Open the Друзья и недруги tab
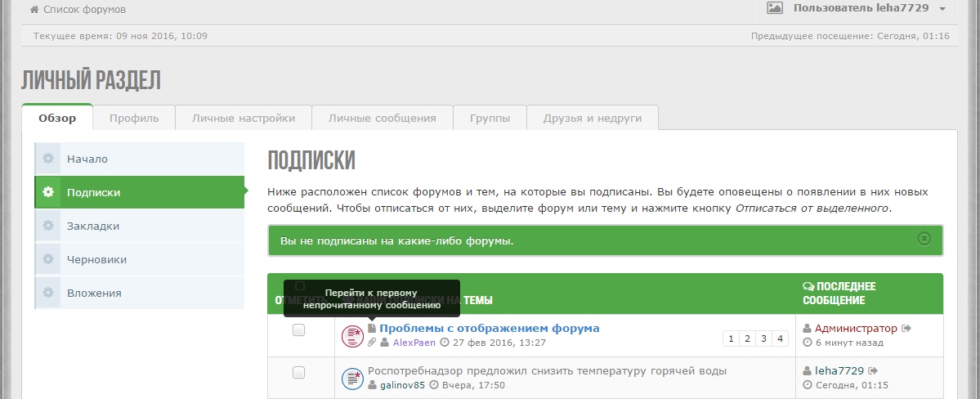The image size is (980, 399). pyautogui.click(x=592, y=118)
